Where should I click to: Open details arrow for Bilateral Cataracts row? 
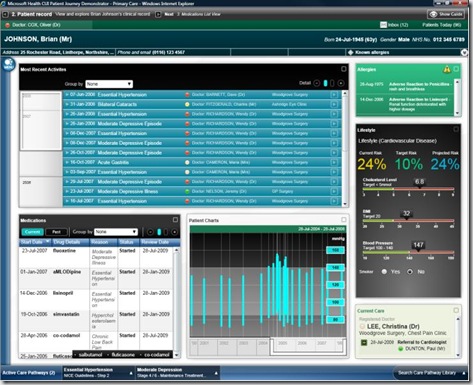pyautogui.click(x=334, y=104)
